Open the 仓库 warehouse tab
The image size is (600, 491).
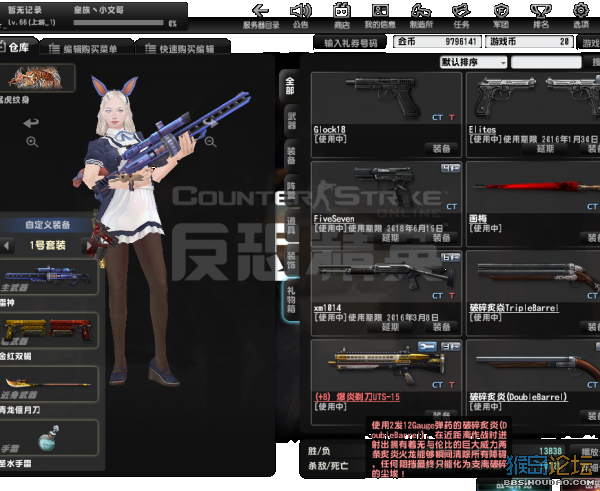click(18, 47)
